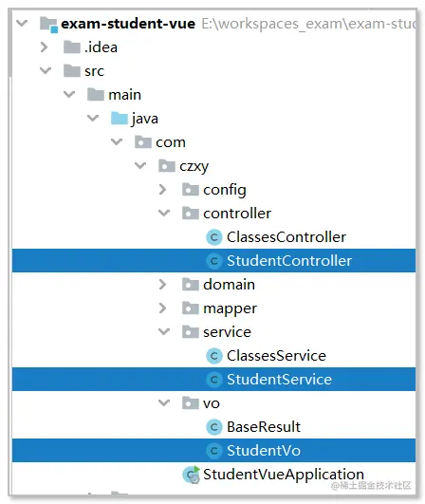Click the BaseResult class icon
This screenshot has width=425, height=504.
click(214, 427)
